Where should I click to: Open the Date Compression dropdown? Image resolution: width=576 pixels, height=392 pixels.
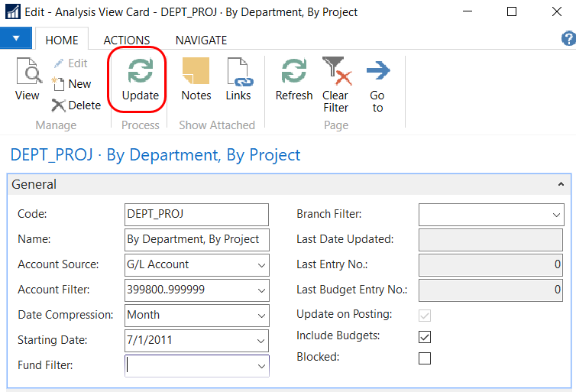click(x=261, y=315)
